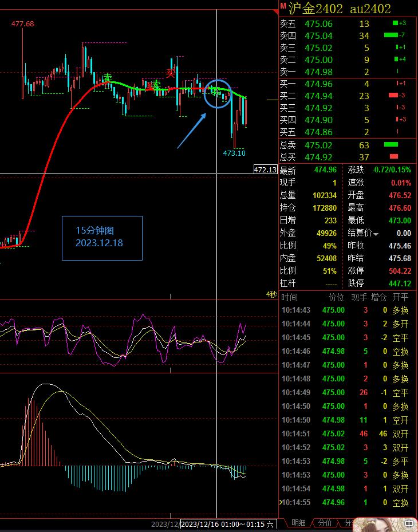Click the corner triangle at the chart's top right
The width and height of the screenshot is (418, 532).
275,12
